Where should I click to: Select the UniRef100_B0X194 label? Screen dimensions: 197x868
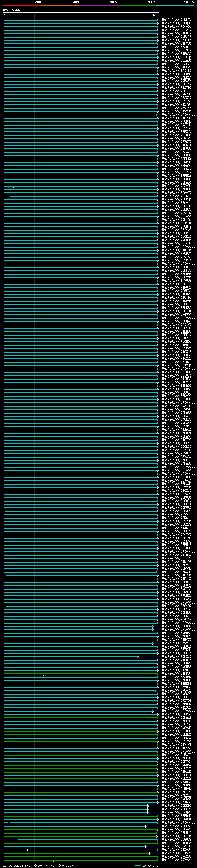pyautogui.click(x=176, y=223)
